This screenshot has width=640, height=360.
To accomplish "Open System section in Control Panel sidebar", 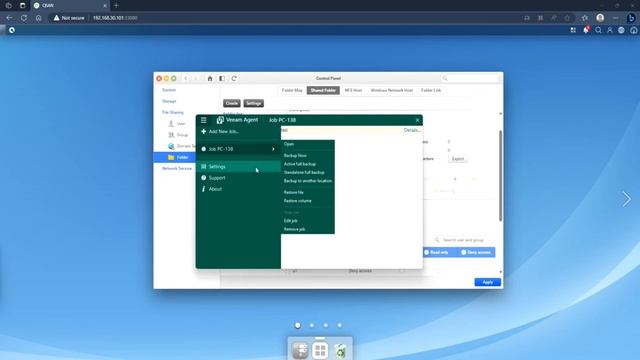I will 169,90.
